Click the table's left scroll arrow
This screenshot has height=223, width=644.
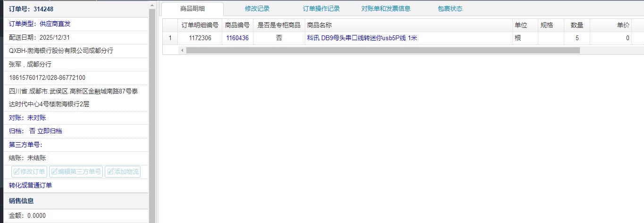182,50
